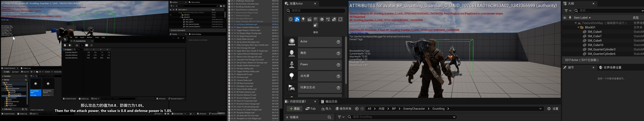This screenshot has width=644, height=121.
Task: Toggle the eye visibility column in the 大纲 panel
Action: [x=564, y=18]
